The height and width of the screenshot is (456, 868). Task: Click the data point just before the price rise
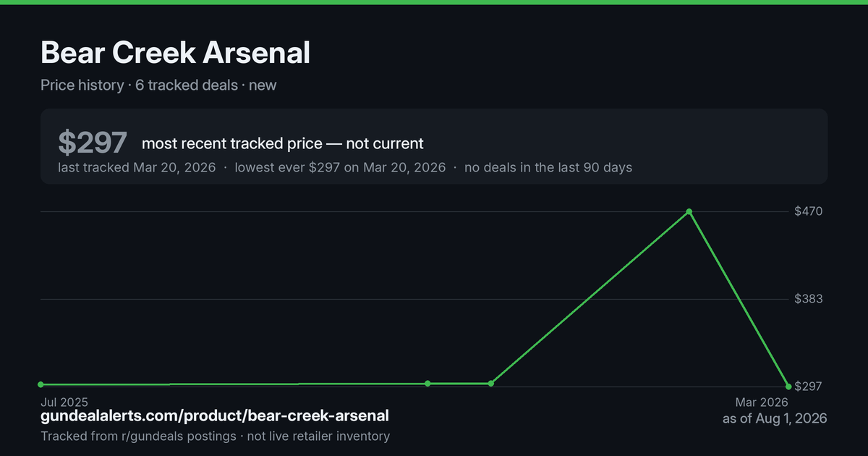coord(491,383)
